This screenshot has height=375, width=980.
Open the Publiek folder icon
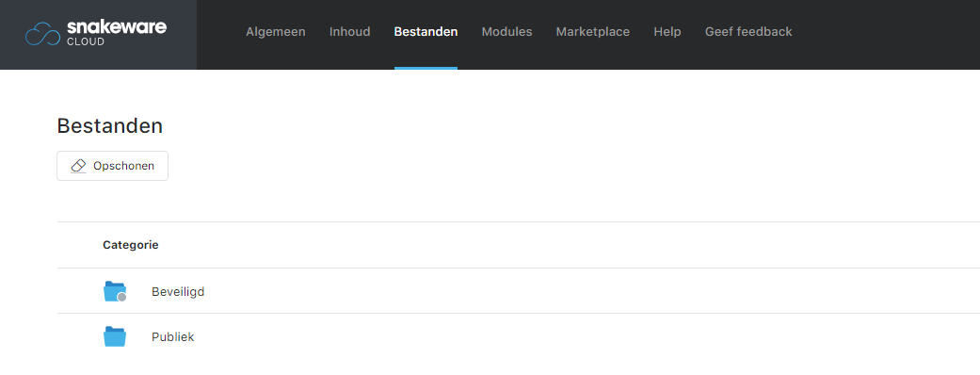point(115,336)
